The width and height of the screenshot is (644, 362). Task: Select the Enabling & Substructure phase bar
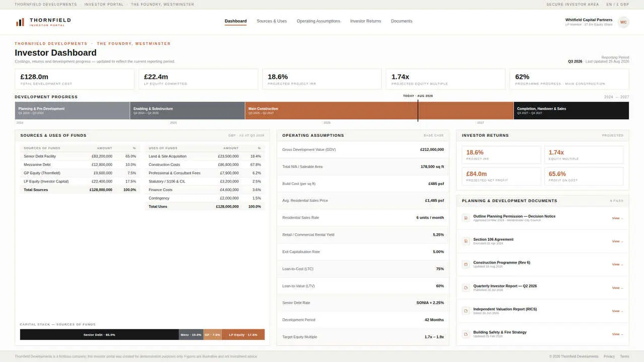pos(188,111)
